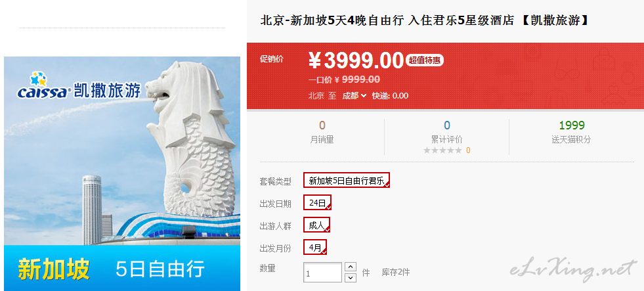The width and height of the screenshot is (644, 291).
Task: Click the eLvXing.net watermark
Action: tap(573, 269)
